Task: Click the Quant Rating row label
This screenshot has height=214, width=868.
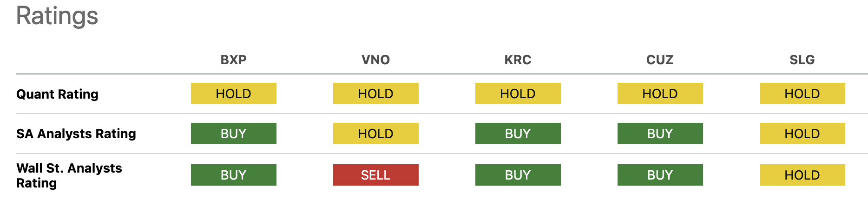Action: (57, 94)
